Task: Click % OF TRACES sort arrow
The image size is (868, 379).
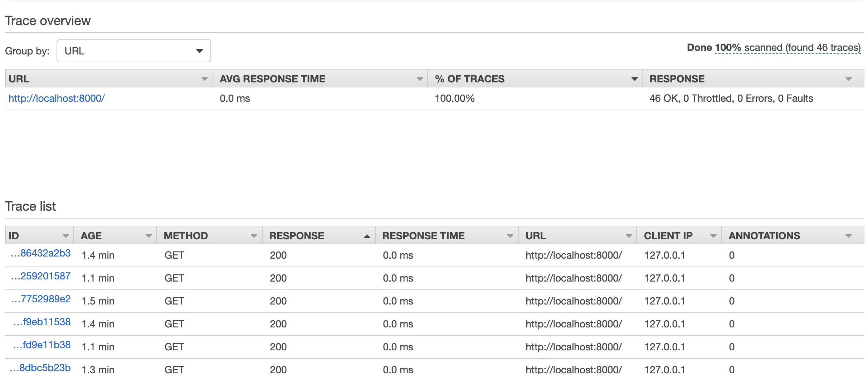Action: (634, 79)
